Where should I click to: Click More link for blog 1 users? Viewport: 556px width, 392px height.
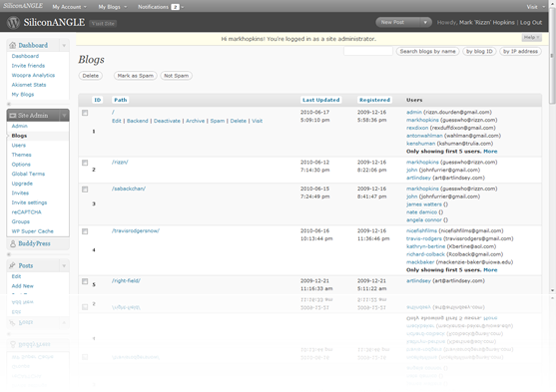(490, 152)
